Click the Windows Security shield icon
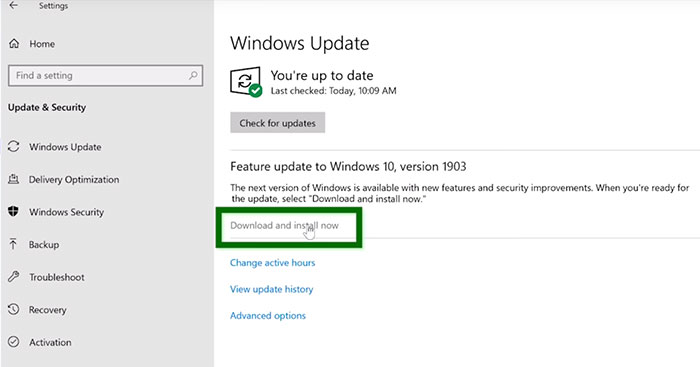The width and height of the screenshot is (700, 367). tap(13, 212)
